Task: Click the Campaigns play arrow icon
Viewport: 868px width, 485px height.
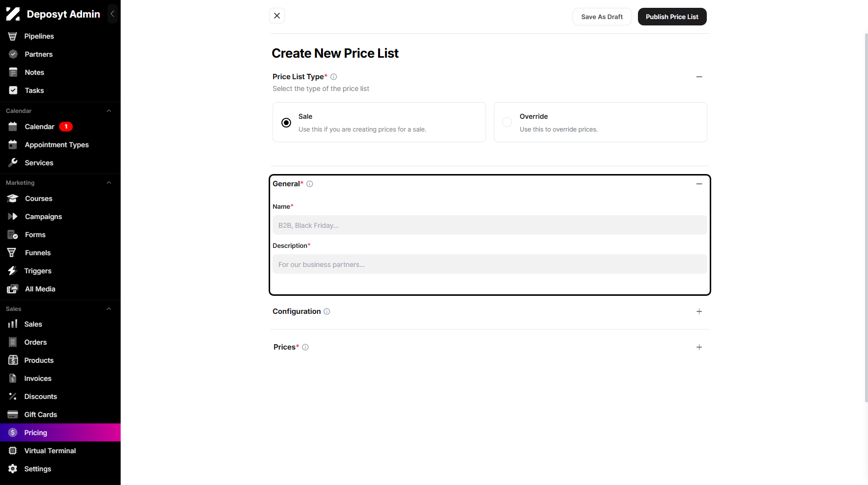Action: coord(13,217)
